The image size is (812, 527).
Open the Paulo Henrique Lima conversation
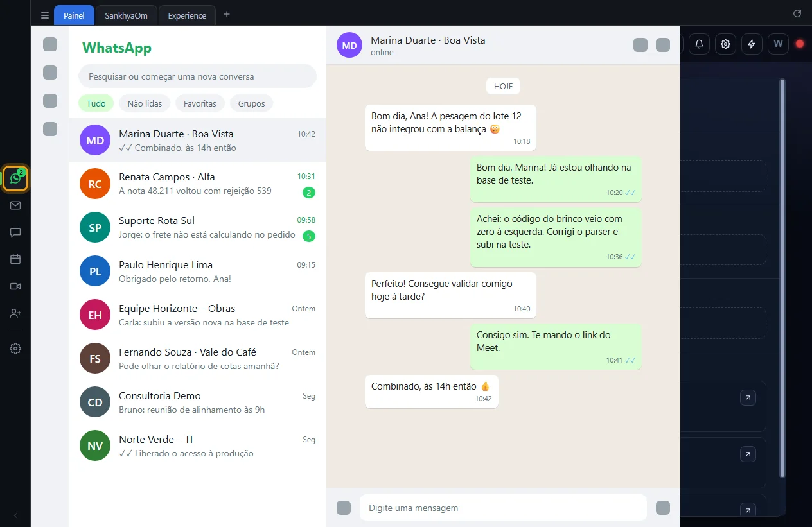197,271
